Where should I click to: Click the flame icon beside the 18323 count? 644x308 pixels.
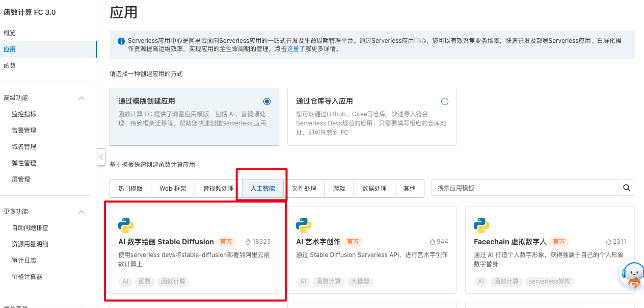(x=248, y=242)
